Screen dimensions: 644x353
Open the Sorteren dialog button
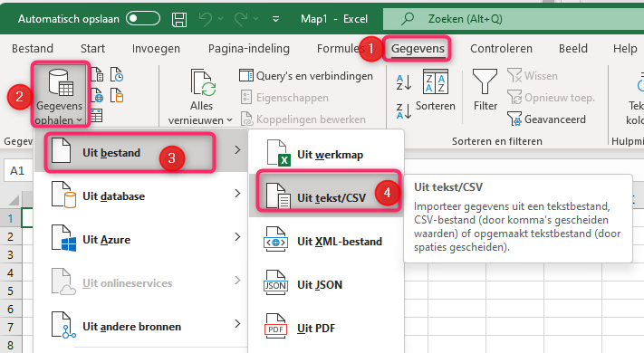pyautogui.click(x=436, y=91)
